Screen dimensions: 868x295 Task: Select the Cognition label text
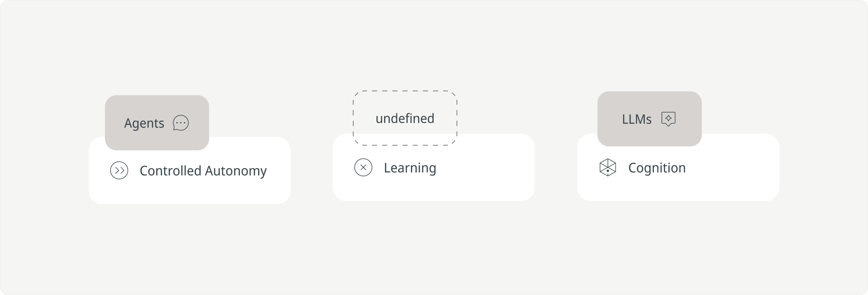point(657,168)
